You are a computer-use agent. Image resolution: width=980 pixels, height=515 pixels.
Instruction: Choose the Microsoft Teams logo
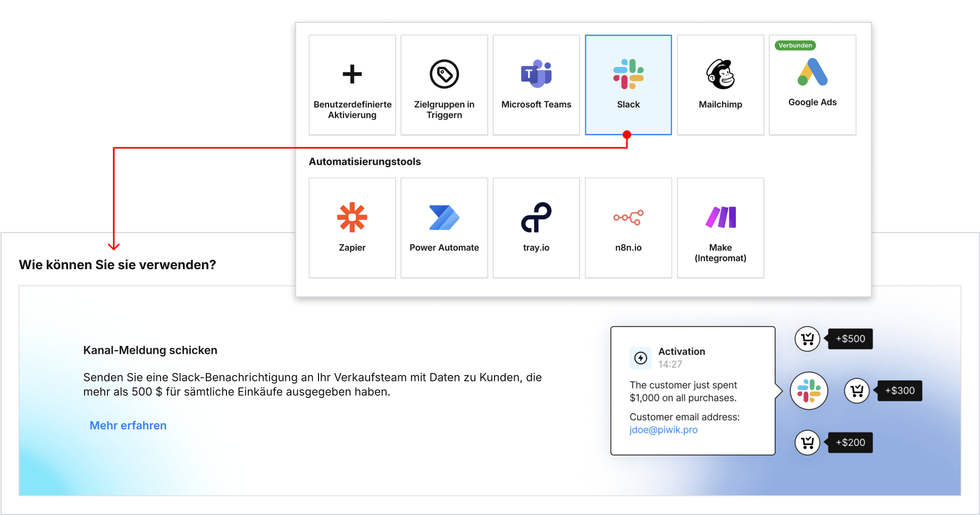pos(536,73)
